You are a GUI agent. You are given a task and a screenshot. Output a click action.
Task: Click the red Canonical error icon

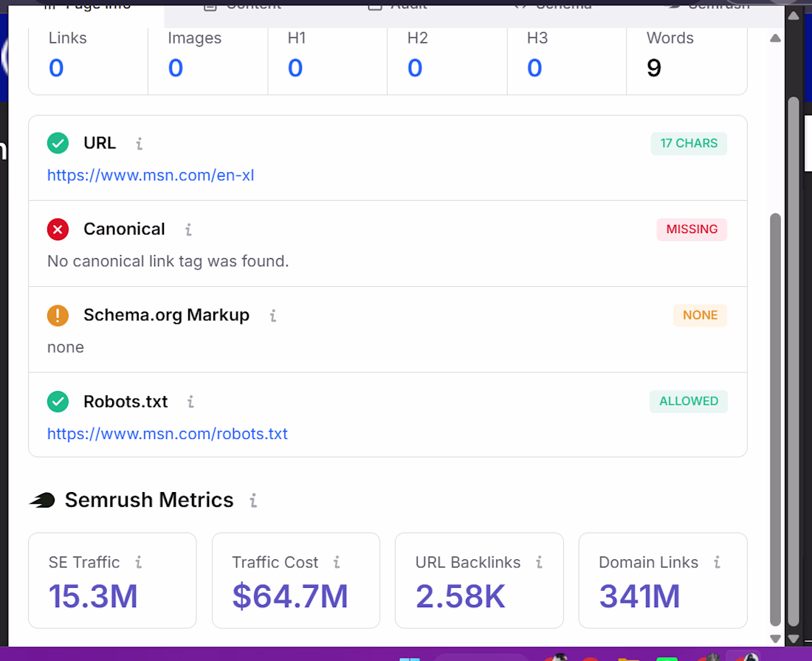click(x=58, y=229)
